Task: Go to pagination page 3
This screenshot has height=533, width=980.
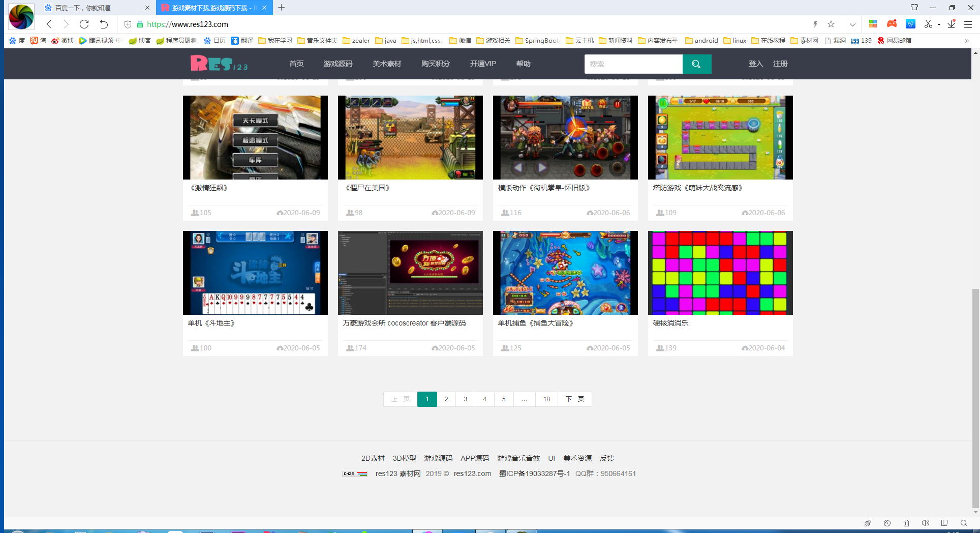Action: point(466,399)
